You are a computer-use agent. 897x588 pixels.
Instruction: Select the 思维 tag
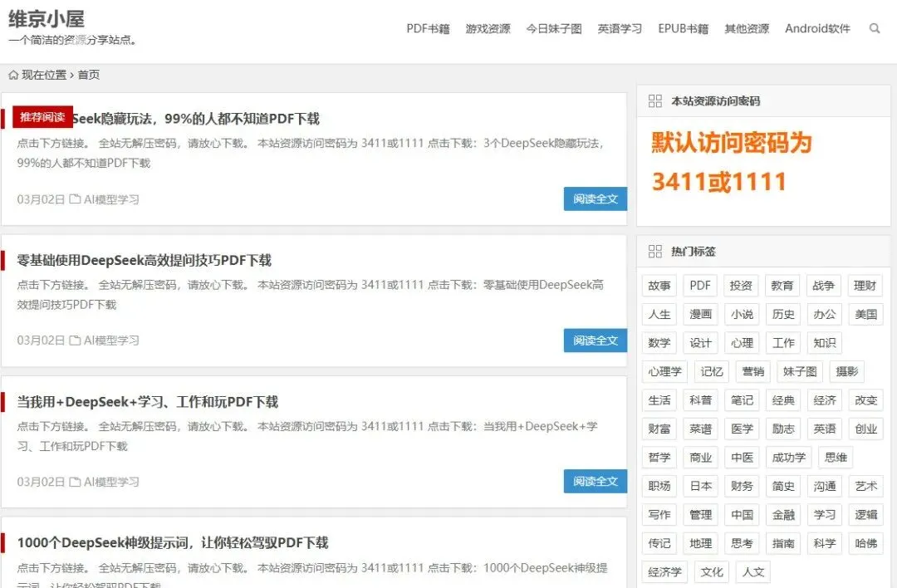(836, 458)
